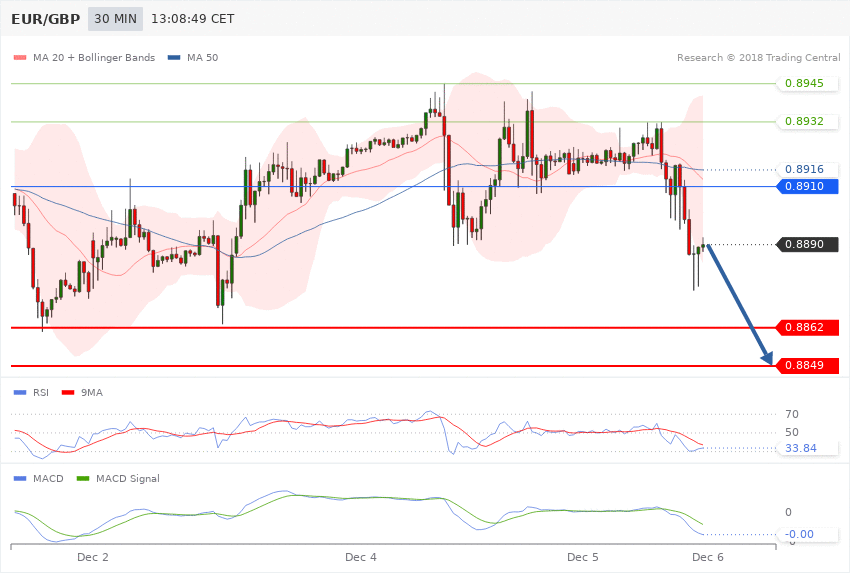Image resolution: width=850 pixels, height=576 pixels.
Task: Click the Research © 2018 Trading Central credit
Action: [x=758, y=57]
